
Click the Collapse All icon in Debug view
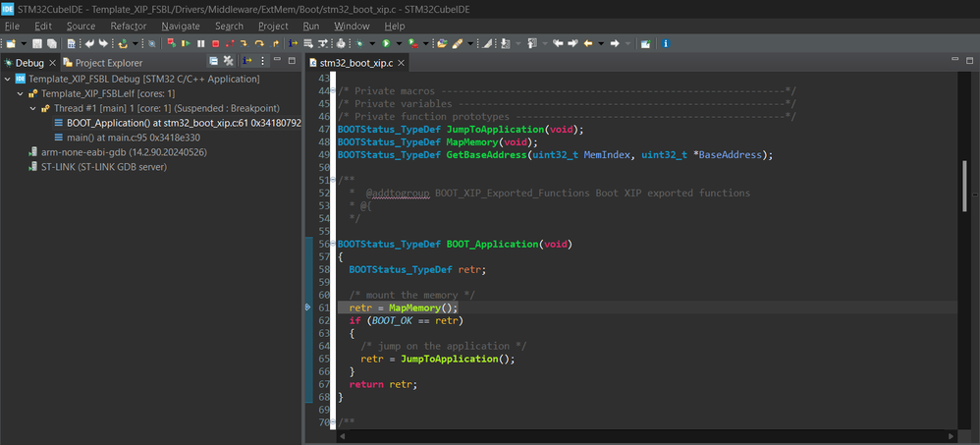[211, 63]
